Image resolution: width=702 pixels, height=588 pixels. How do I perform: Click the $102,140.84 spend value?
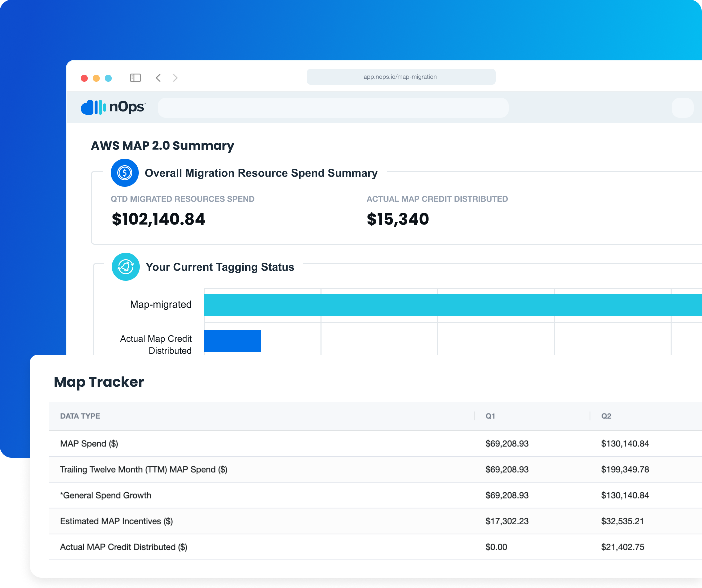click(x=158, y=219)
